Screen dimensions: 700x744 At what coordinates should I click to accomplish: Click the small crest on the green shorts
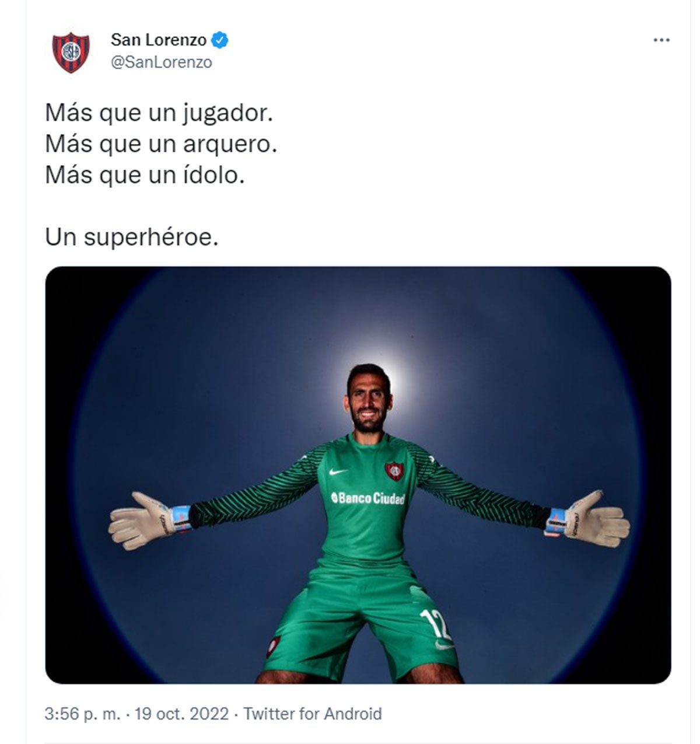tap(272, 647)
